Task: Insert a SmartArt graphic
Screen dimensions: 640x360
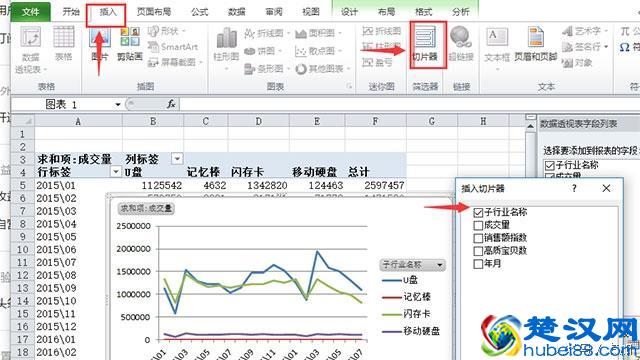Action: (172, 47)
